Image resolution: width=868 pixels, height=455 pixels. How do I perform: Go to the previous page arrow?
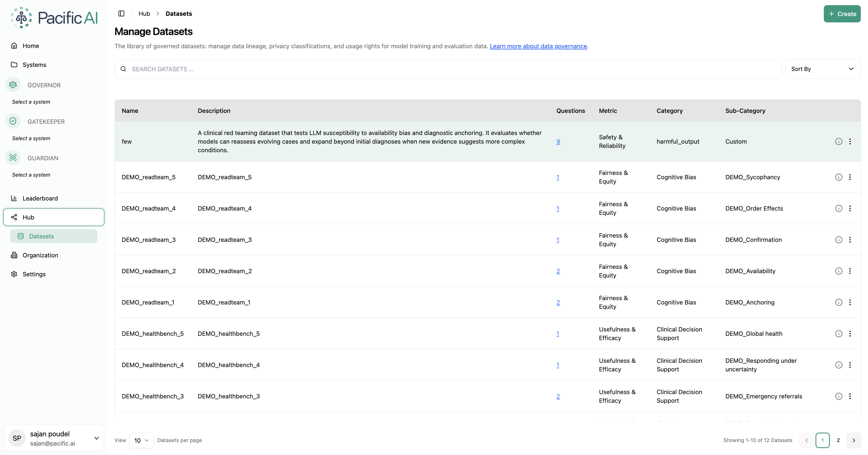(x=806, y=440)
